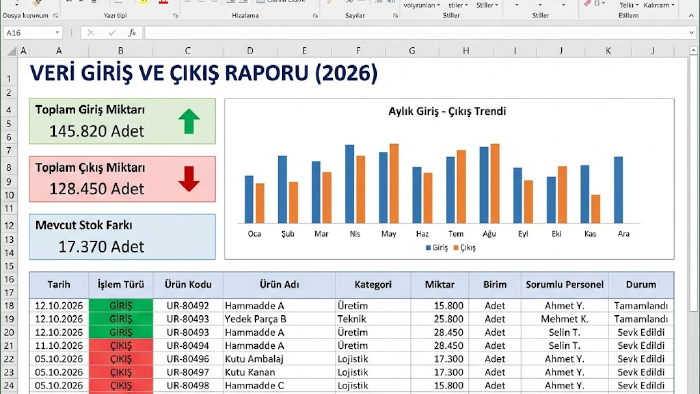Click the fx Insert Function icon
Image resolution: width=700 pixels, height=394 pixels.
click(132, 33)
